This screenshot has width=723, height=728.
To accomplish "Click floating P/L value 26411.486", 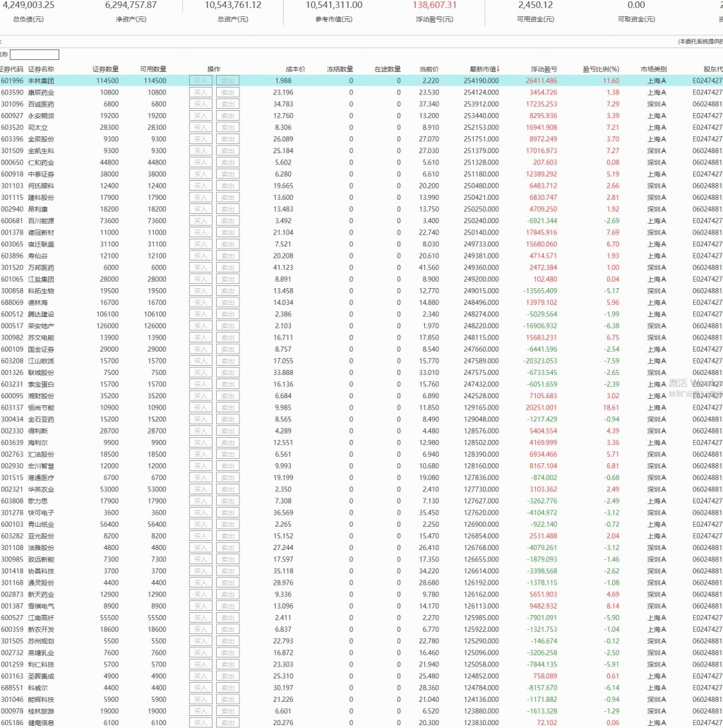I will (542, 80).
